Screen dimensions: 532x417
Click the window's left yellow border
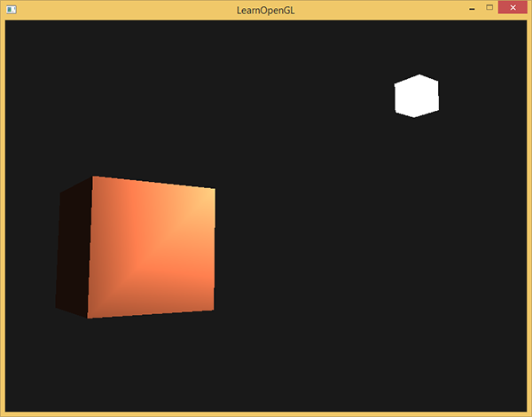3,213
